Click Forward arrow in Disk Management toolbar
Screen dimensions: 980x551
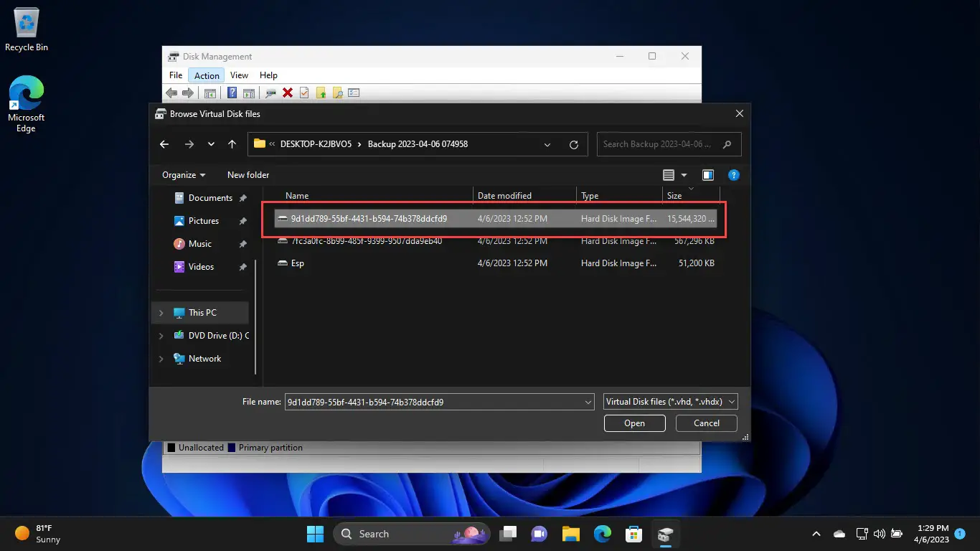click(x=188, y=93)
